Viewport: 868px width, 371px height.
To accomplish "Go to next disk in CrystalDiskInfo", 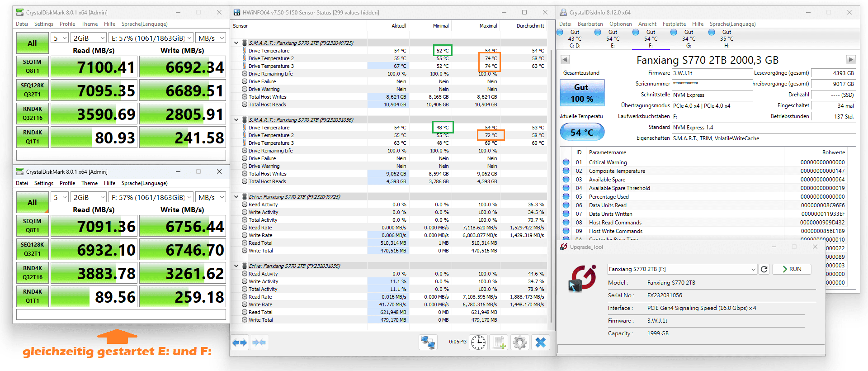I will (x=851, y=59).
